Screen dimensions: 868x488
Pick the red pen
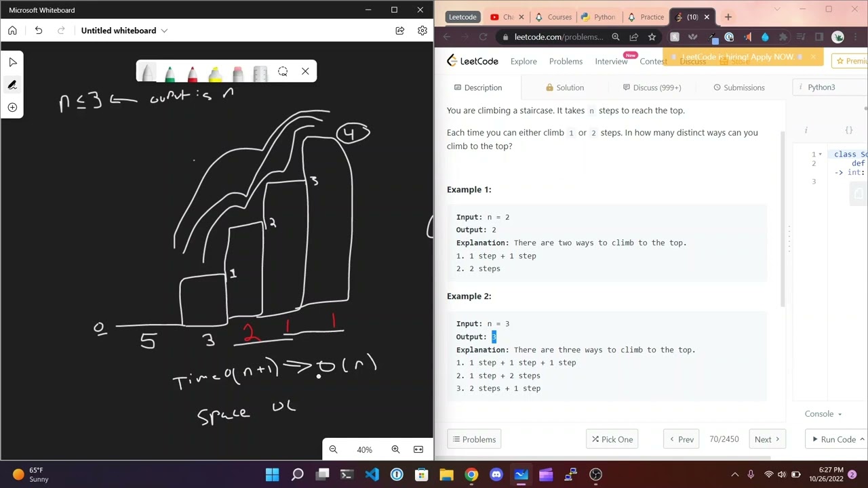(x=193, y=73)
